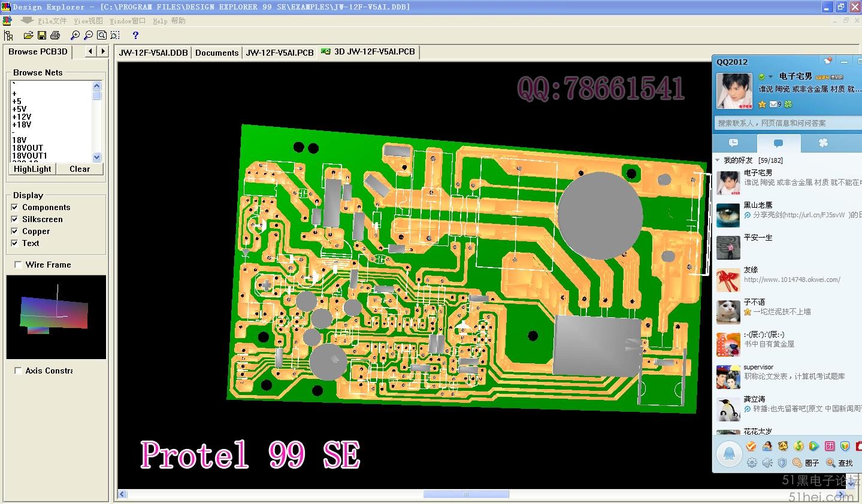
Task: Select the 3D JW-12F-V5AI.PCB tab
Action: point(368,52)
